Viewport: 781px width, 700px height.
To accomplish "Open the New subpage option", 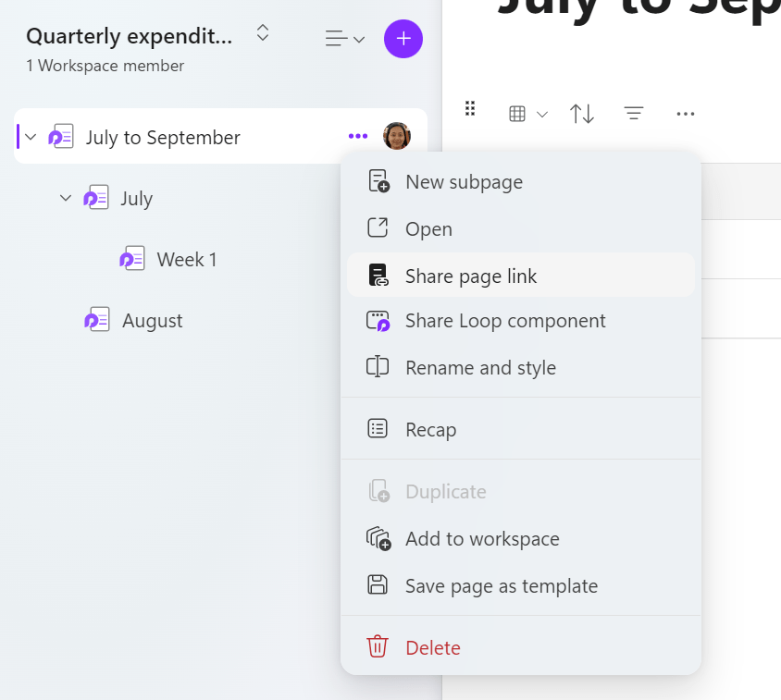I will (463, 182).
